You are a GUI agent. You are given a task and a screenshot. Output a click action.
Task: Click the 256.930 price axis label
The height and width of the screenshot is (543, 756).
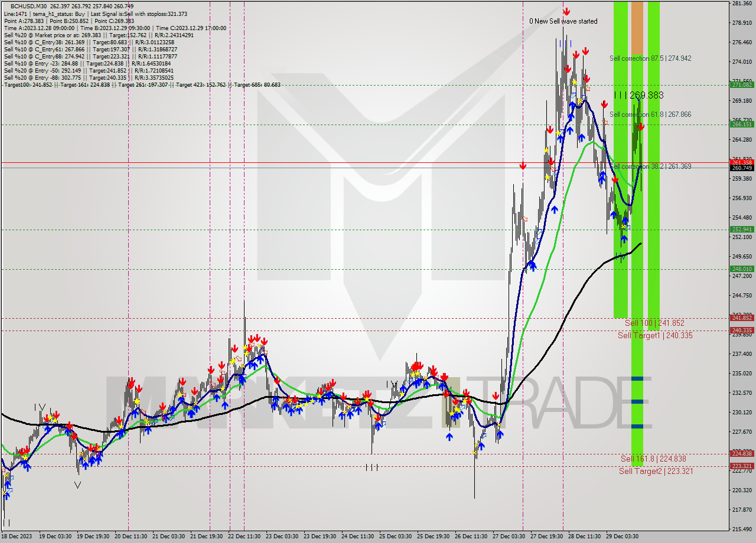tap(742, 198)
